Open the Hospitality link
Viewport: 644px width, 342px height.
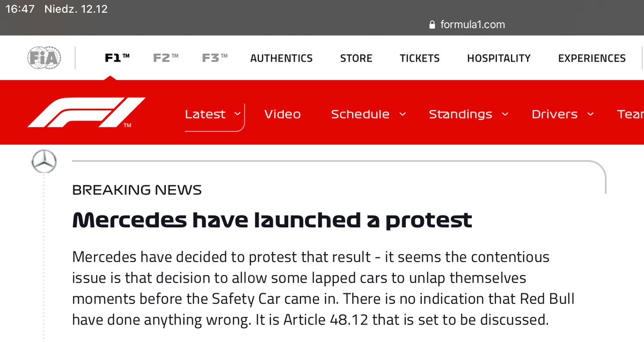click(x=499, y=58)
